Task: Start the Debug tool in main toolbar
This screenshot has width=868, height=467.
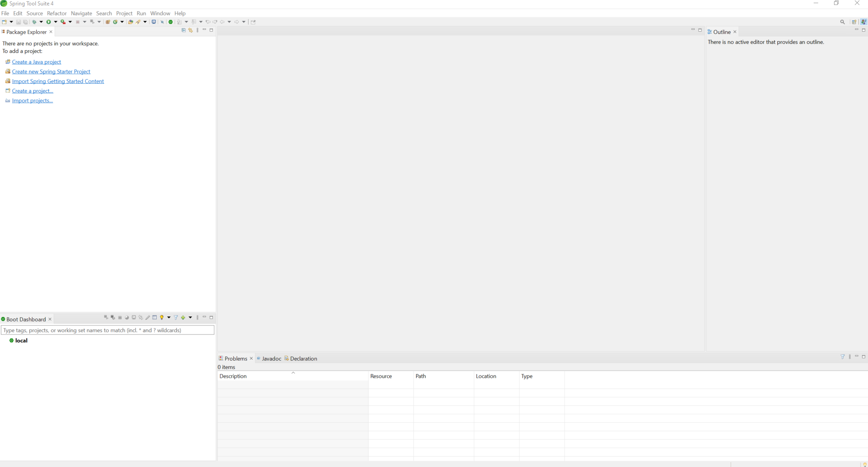Action: (x=34, y=22)
